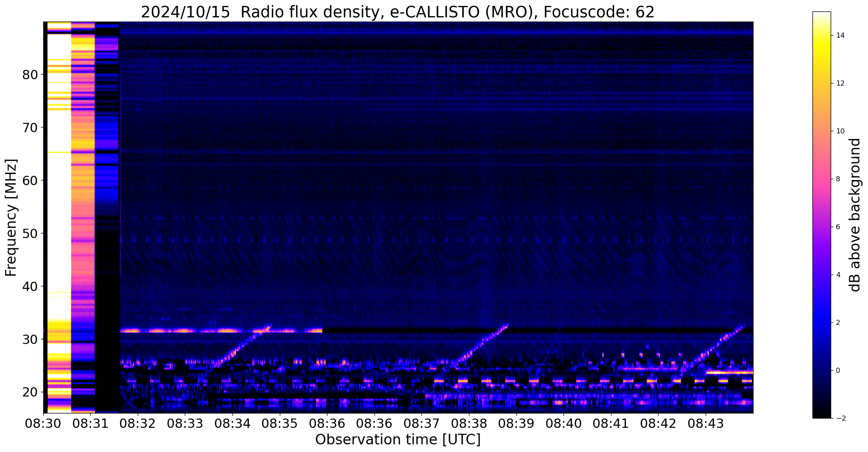The height and width of the screenshot is (452, 868).
Task: Click the 'dB above background' colorbar label
Action: (x=855, y=215)
